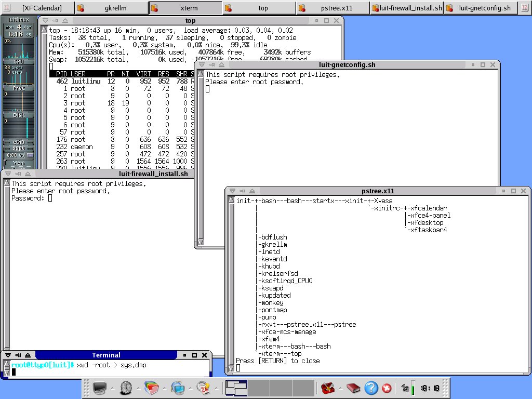Screen dimensions: 532x399
Task: Click the panel digital clock
Action: click(430, 388)
